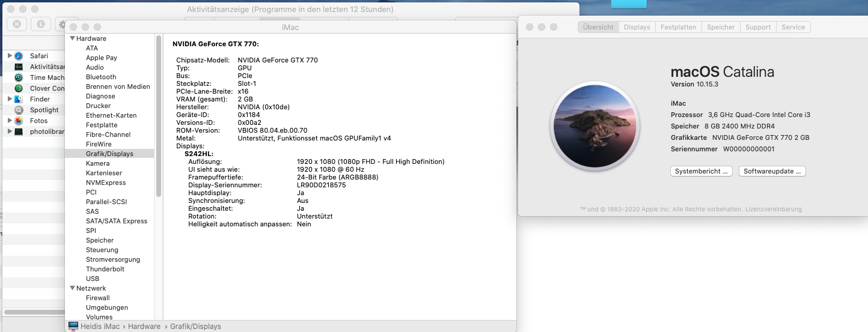
Task: Click the Fotos icon in process list
Action: click(x=19, y=121)
